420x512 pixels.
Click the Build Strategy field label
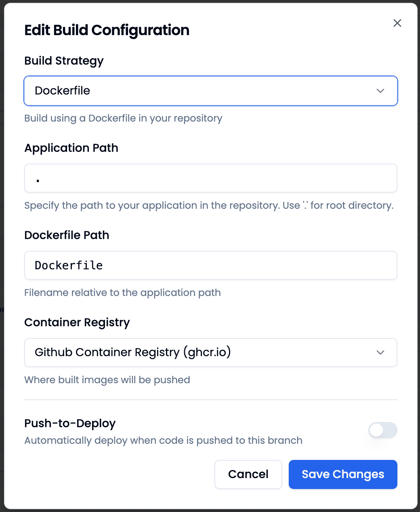(x=64, y=61)
